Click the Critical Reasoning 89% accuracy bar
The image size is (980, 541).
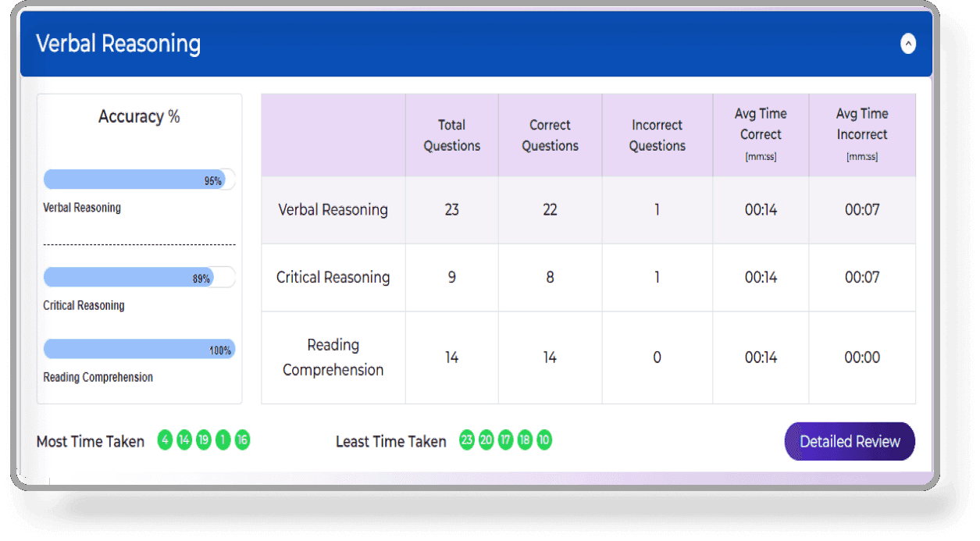pyautogui.click(x=139, y=278)
